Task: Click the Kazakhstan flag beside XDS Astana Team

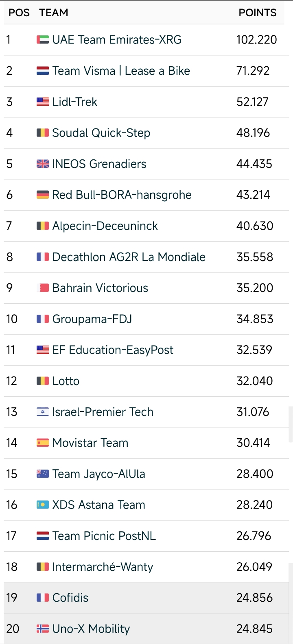Action: point(43,505)
